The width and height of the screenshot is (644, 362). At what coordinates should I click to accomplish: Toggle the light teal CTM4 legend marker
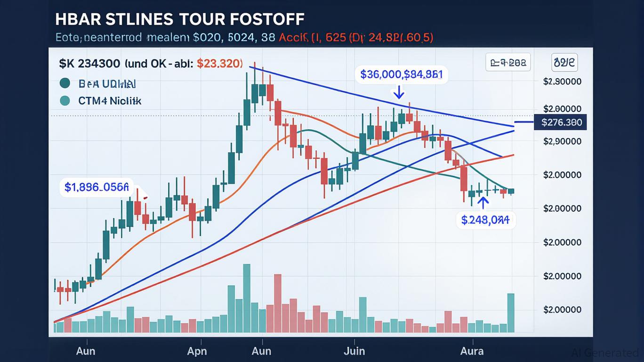(65, 100)
